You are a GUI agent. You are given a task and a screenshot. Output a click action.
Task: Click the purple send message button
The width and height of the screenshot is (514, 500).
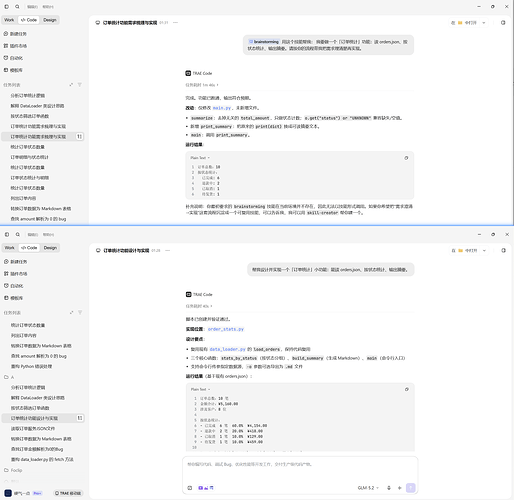pos(411,488)
